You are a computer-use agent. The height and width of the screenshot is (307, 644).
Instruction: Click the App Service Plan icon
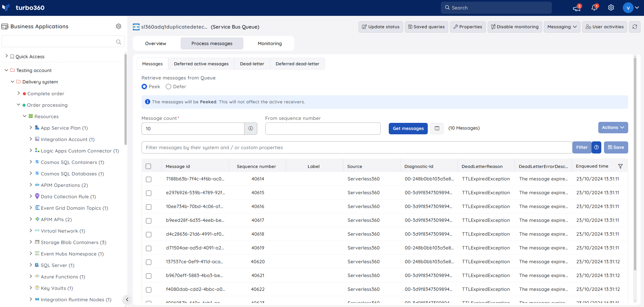[x=37, y=128]
